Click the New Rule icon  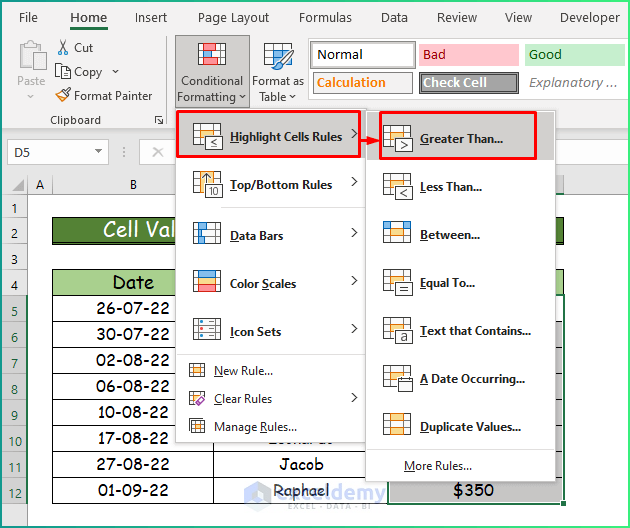click(x=197, y=370)
